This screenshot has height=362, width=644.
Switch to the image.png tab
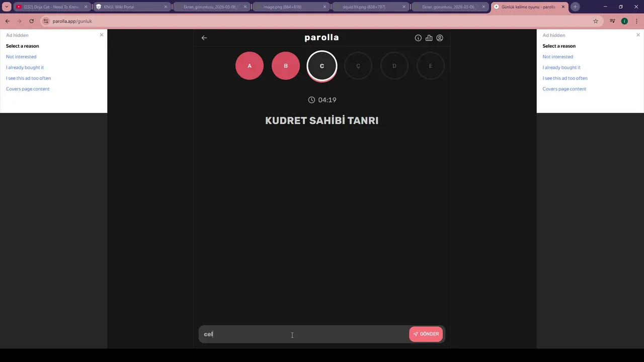290,7
